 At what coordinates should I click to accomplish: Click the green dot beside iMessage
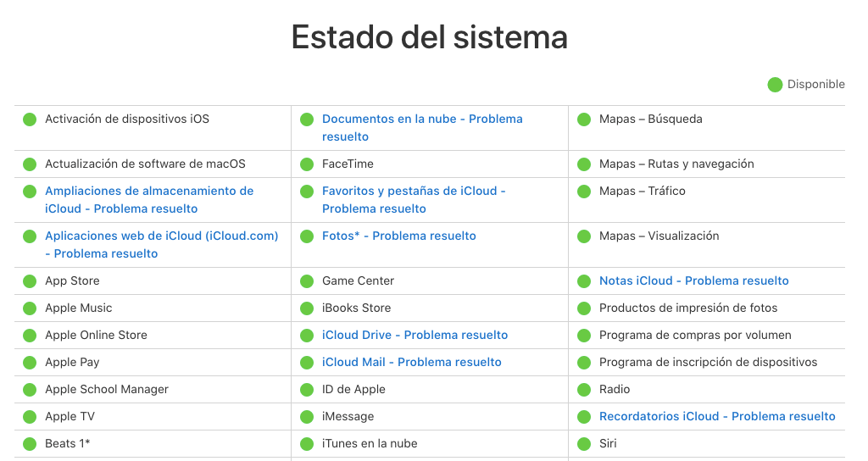pos(307,417)
